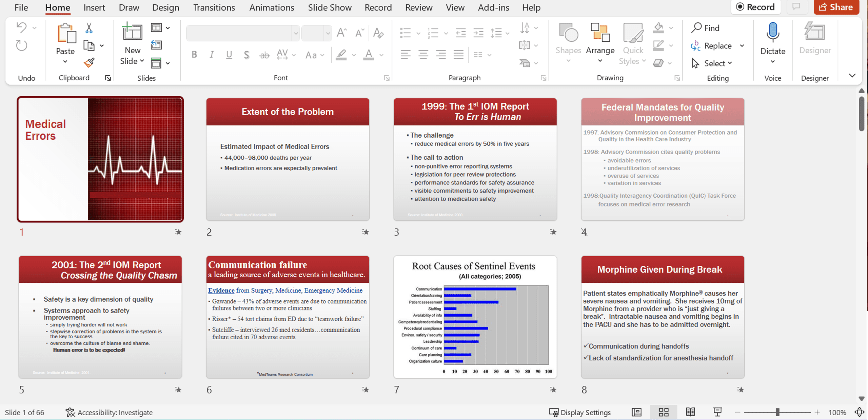Open the Select dropdown in Editing

717,63
